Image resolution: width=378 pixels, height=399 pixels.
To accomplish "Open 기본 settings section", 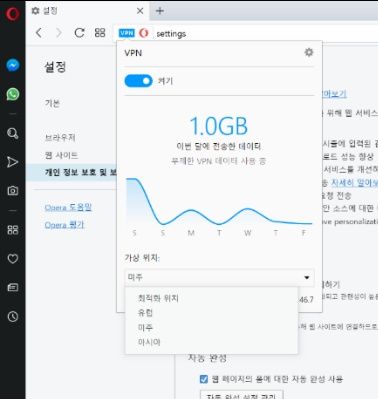I will coord(52,103).
